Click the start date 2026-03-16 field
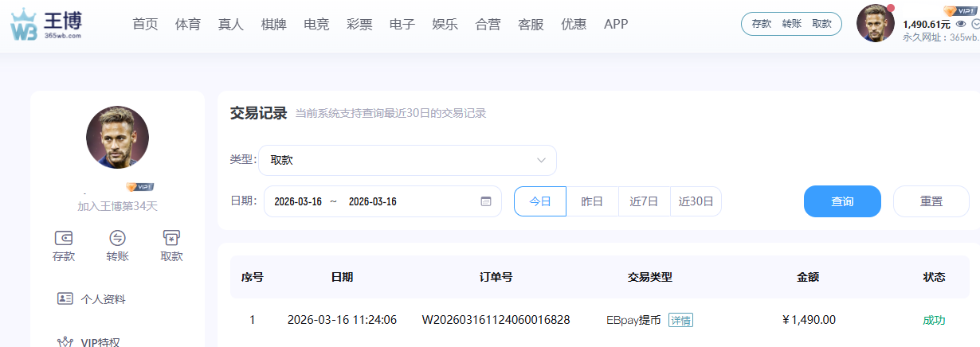This screenshot has width=980, height=347. coord(298,201)
